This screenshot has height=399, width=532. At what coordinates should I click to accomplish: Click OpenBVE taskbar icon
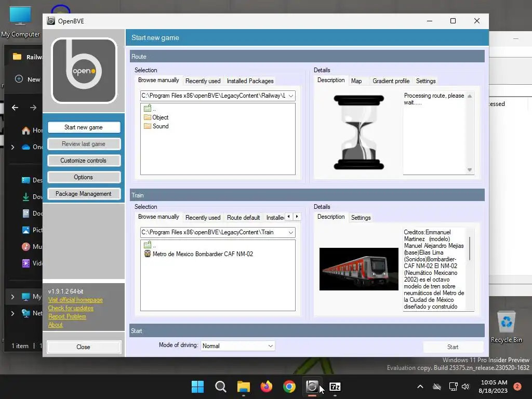pos(312,387)
